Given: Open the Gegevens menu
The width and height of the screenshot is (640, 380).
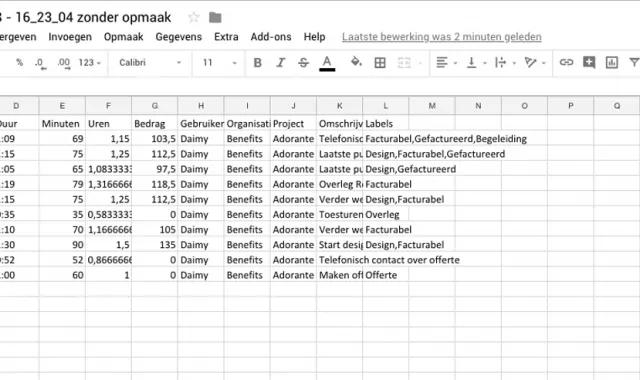Looking at the screenshot, I should click(x=178, y=37).
